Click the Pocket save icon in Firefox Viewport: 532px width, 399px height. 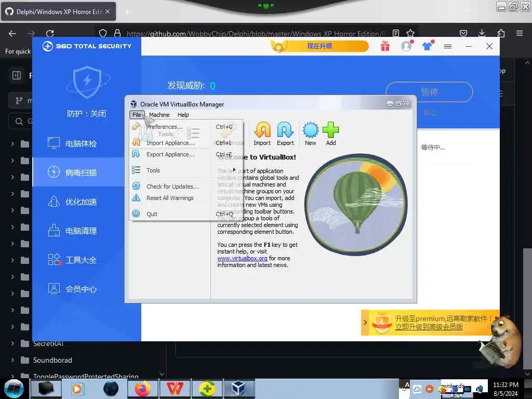coord(463,33)
